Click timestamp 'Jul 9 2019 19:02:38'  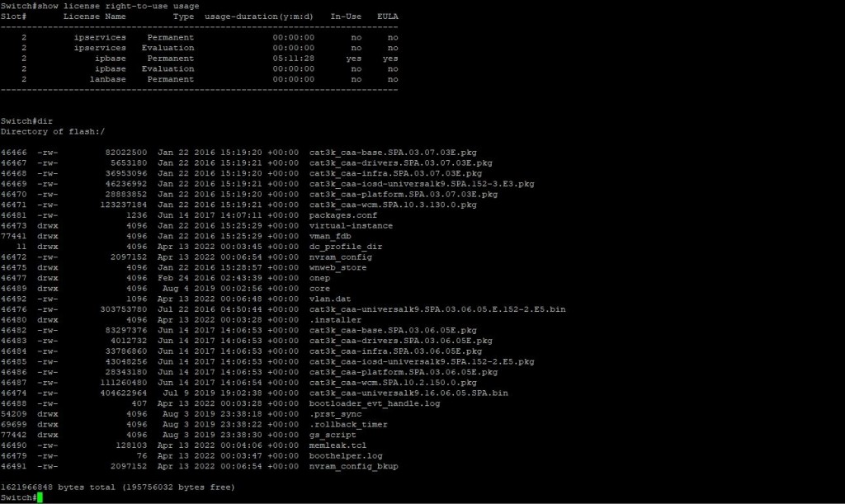tap(212, 393)
